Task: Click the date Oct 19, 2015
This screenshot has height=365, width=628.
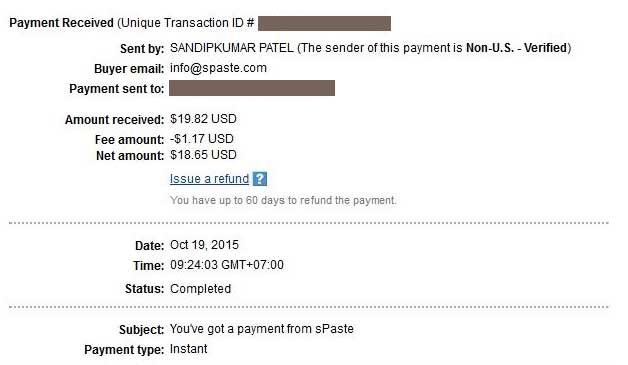Action: click(x=204, y=245)
